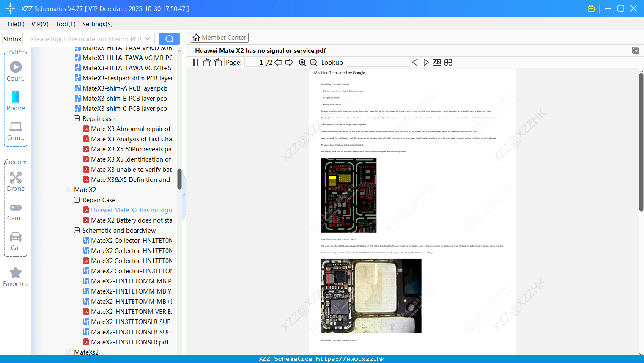
Task: Click the binoculars search icon
Action: click(448, 63)
